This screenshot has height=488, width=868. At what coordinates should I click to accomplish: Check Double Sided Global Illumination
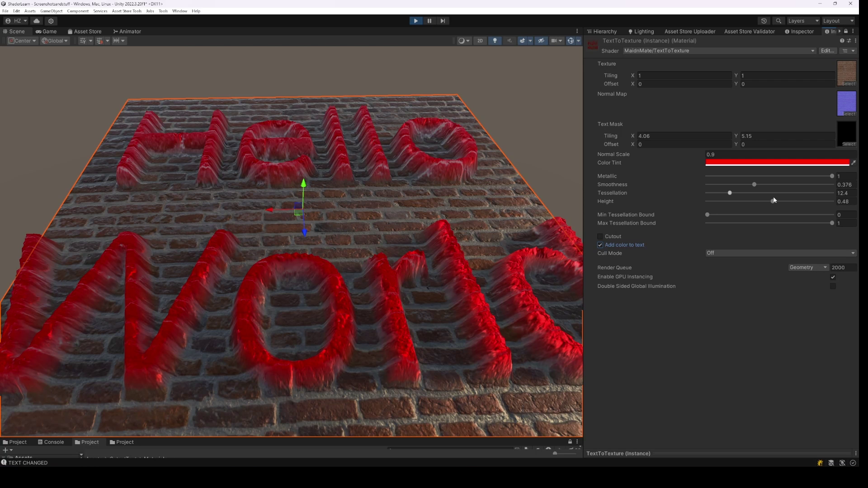(x=833, y=286)
